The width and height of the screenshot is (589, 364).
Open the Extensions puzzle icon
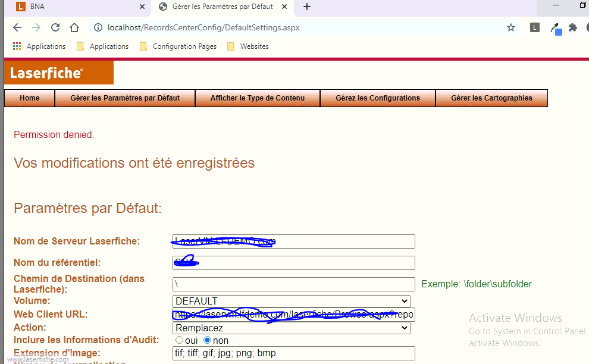[573, 27]
